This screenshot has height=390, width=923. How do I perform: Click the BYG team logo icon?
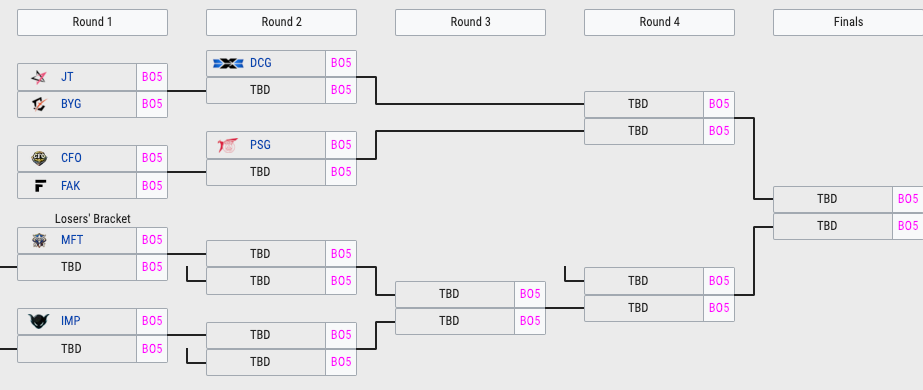tap(39, 104)
